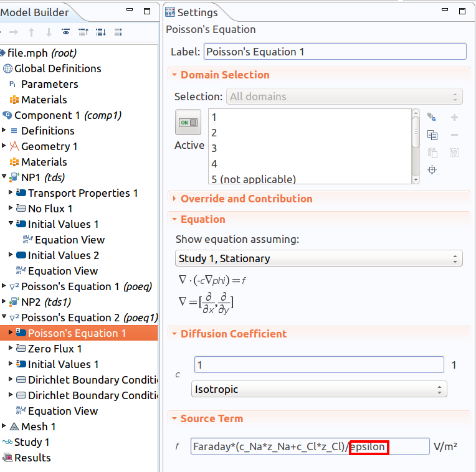Image resolution: width=476 pixels, height=472 pixels.
Task: Open the Isotropic diffusion coefficient dropdown
Action: [x=318, y=390]
